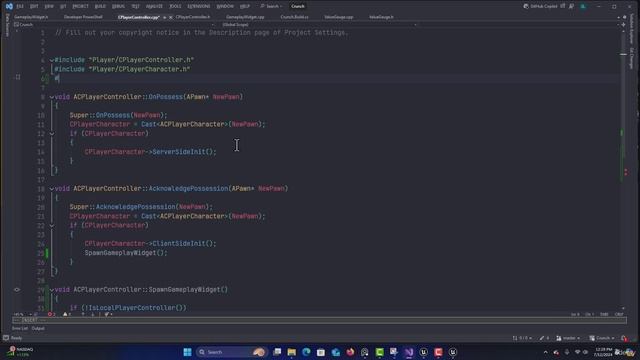Click the Ready status icon
This screenshot has height=360, width=640.
click(6, 338)
